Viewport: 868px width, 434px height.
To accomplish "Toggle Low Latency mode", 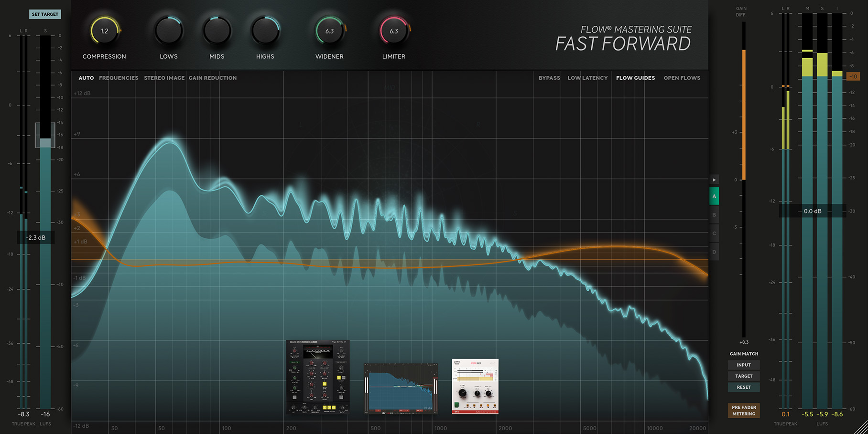I will point(587,78).
